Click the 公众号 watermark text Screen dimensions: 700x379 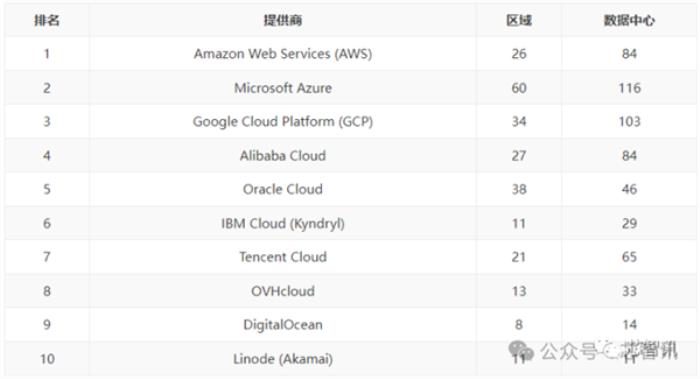(x=569, y=351)
